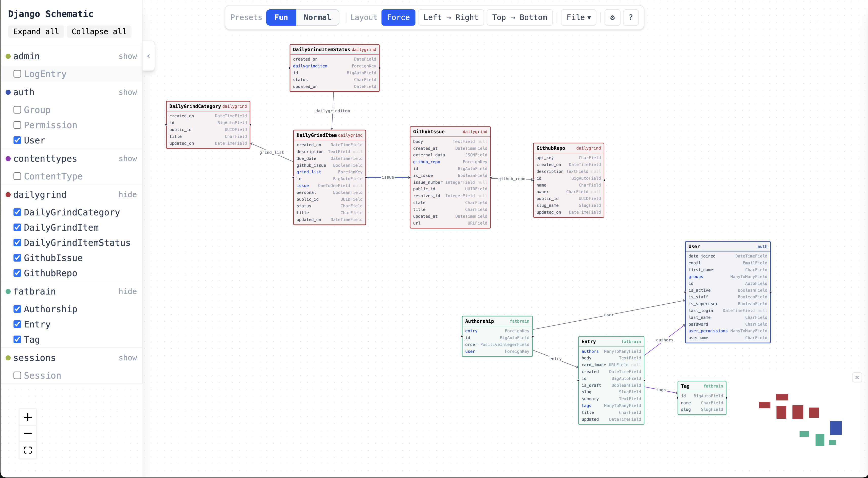Hide the dailygrind app models

127,195
